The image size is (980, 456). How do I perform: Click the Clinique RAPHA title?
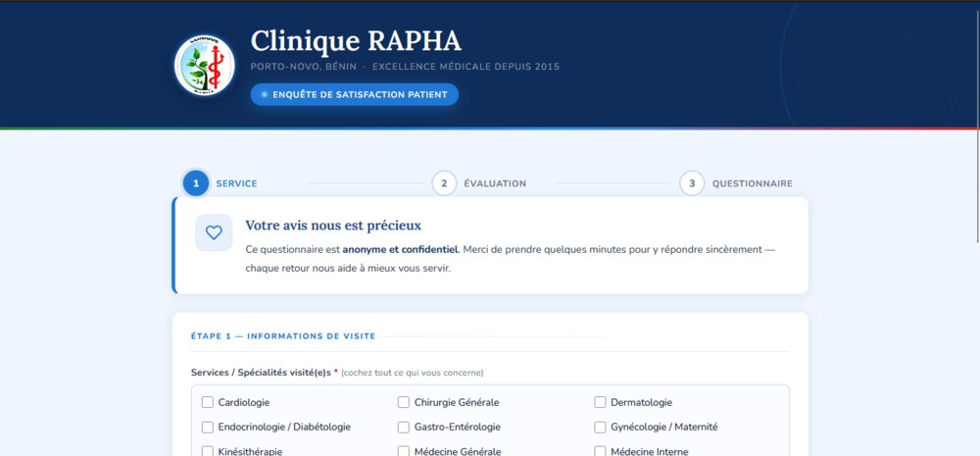[356, 41]
